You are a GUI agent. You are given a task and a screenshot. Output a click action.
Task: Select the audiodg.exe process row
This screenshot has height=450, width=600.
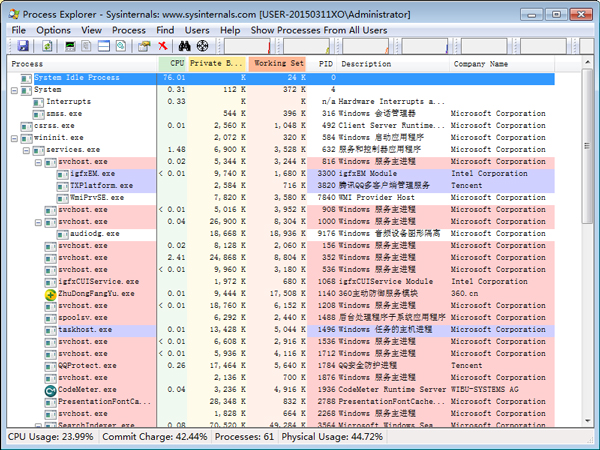click(281, 234)
